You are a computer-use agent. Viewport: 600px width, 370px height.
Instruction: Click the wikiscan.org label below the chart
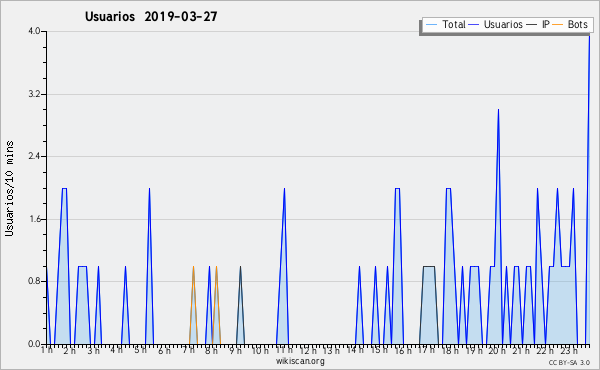click(300, 361)
